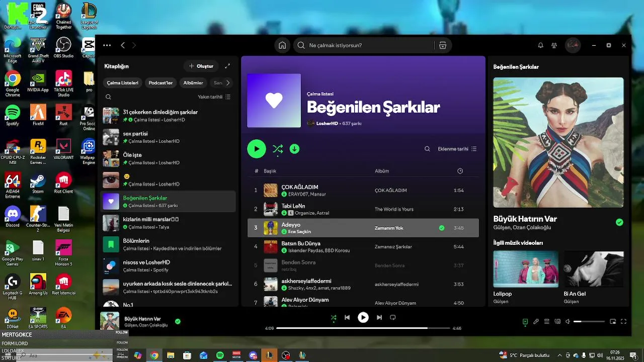Toggle green check beside song title in right panel

pyautogui.click(x=619, y=222)
